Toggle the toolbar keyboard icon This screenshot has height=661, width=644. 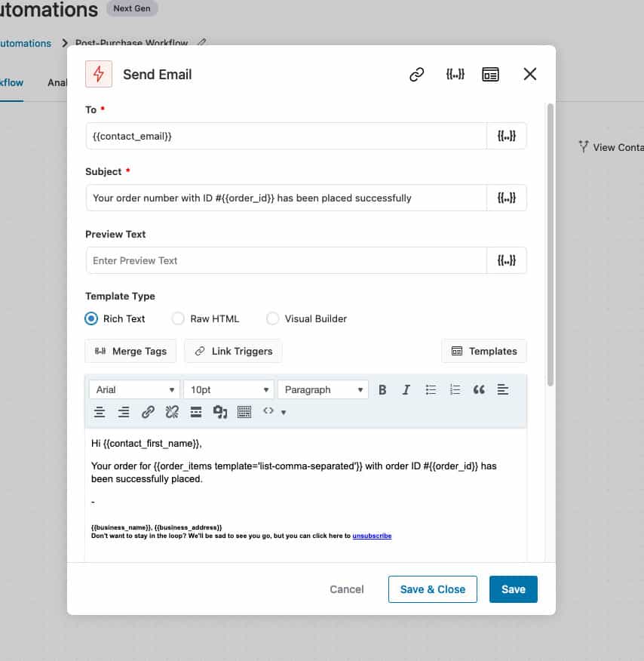pos(244,412)
